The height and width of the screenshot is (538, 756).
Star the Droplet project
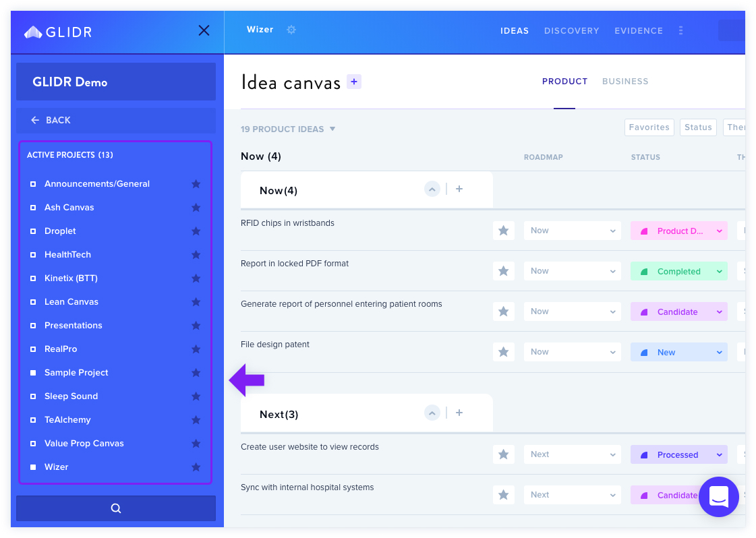(196, 231)
